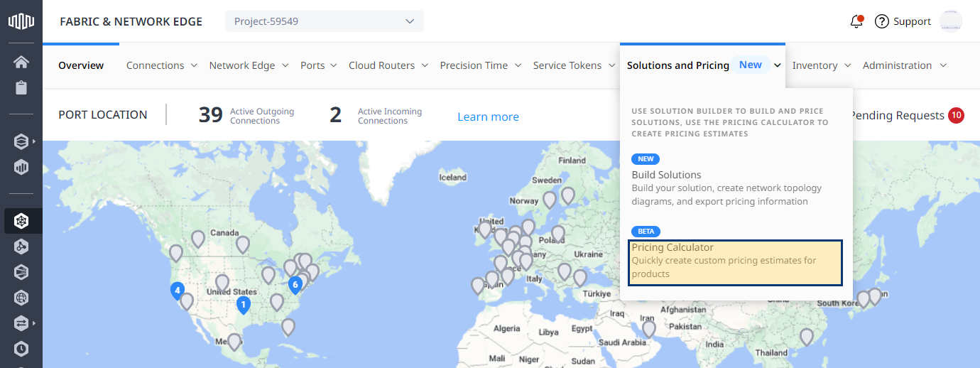Open the Project-59549 project selector
The image size is (980, 368).
(325, 21)
